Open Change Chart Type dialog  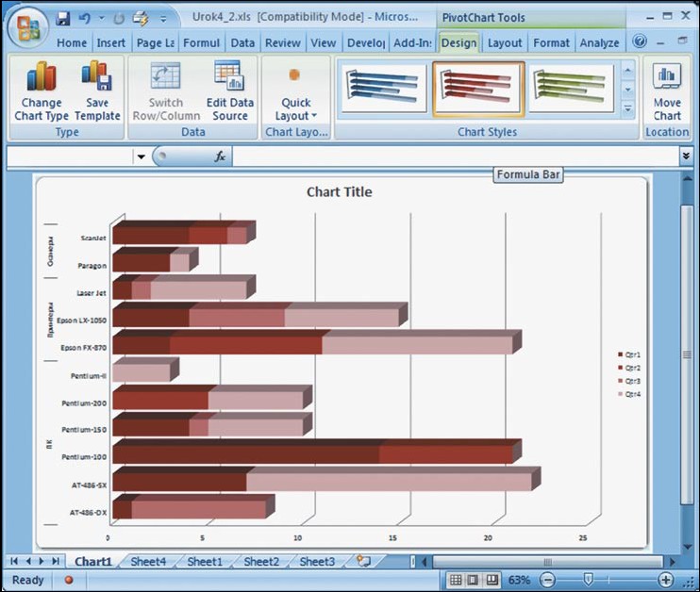click(x=41, y=92)
